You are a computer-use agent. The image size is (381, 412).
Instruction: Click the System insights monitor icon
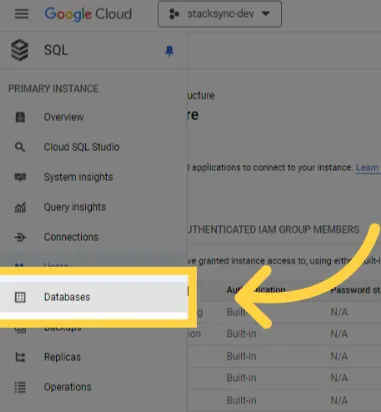[x=20, y=177]
